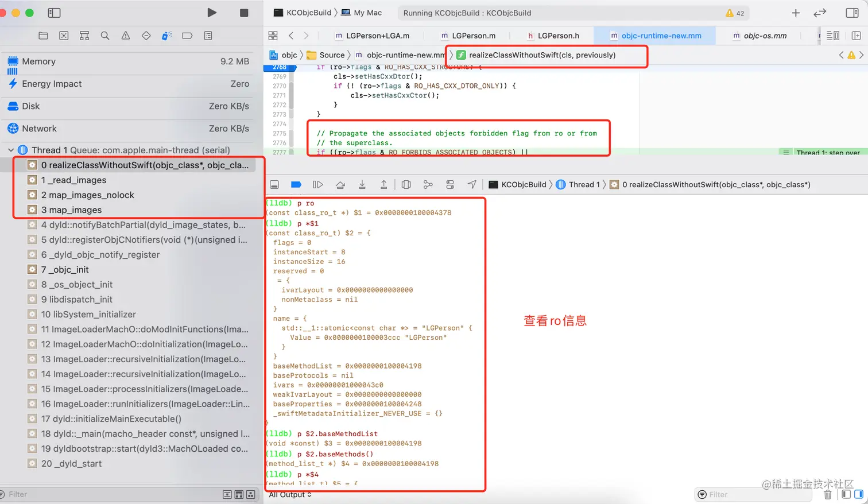This screenshot has height=504, width=868.
Task: Open the Thread 1 debug bar menu
Action: 578,184
